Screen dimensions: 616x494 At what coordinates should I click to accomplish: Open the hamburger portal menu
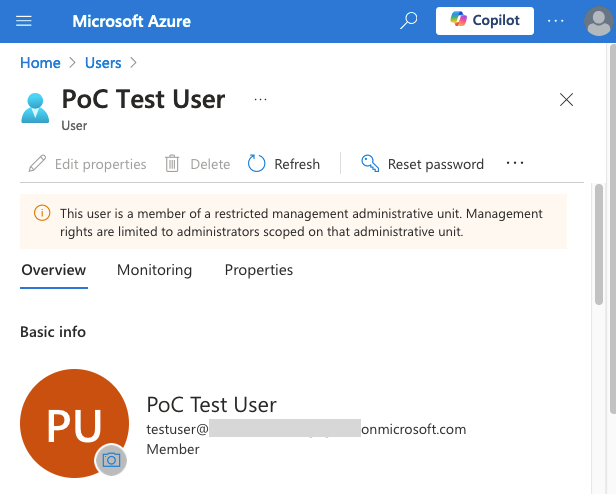(x=24, y=21)
